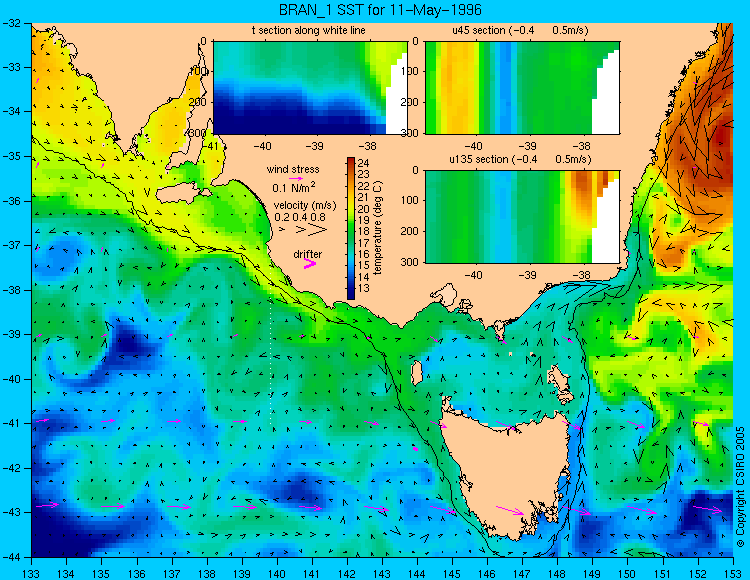
Task: Click the 'u135 section' heading
Action: (476, 159)
